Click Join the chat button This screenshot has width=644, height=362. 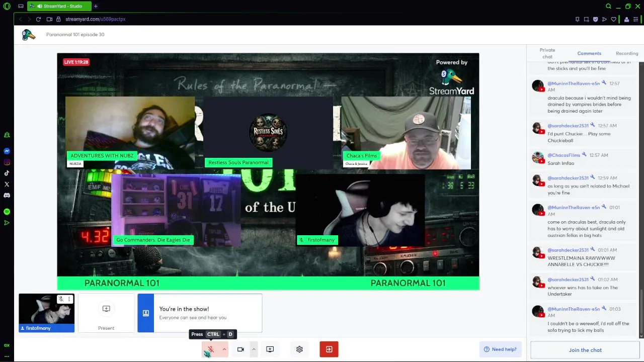click(585, 350)
